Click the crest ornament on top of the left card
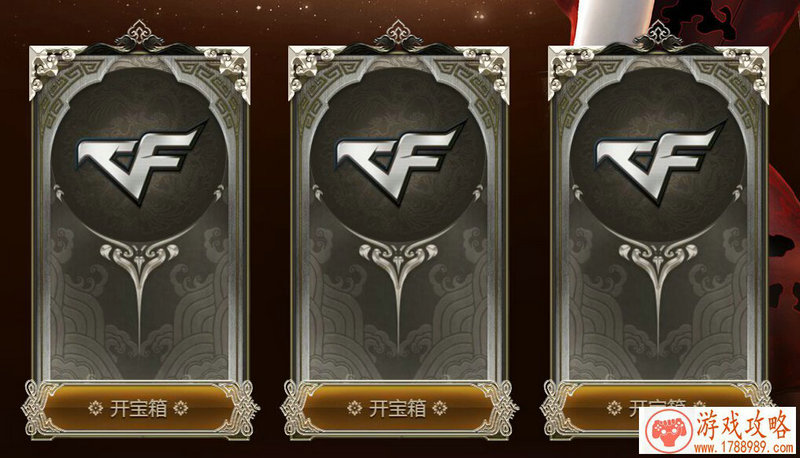This screenshot has width=800, height=458. [139, 37]
